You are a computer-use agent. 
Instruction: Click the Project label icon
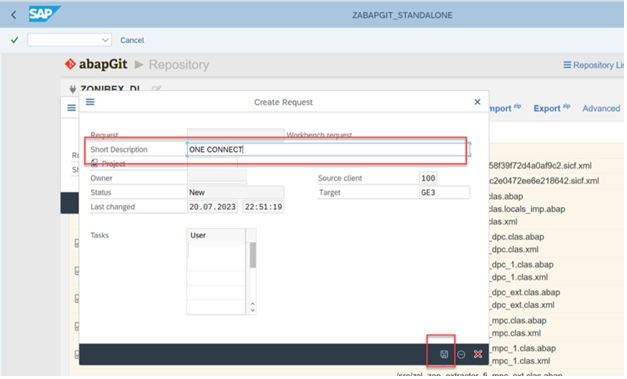(x=95, y=163)
